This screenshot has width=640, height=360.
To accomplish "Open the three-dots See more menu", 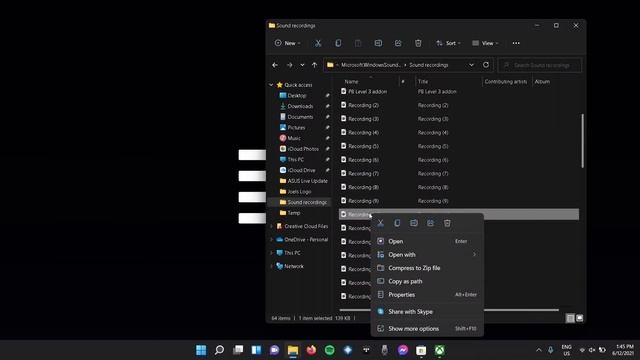I will 516,43.
